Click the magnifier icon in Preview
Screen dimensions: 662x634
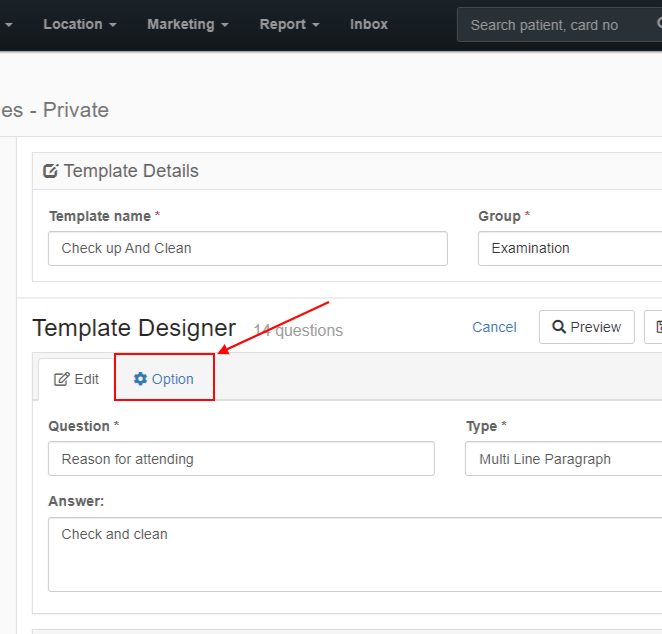559,327
